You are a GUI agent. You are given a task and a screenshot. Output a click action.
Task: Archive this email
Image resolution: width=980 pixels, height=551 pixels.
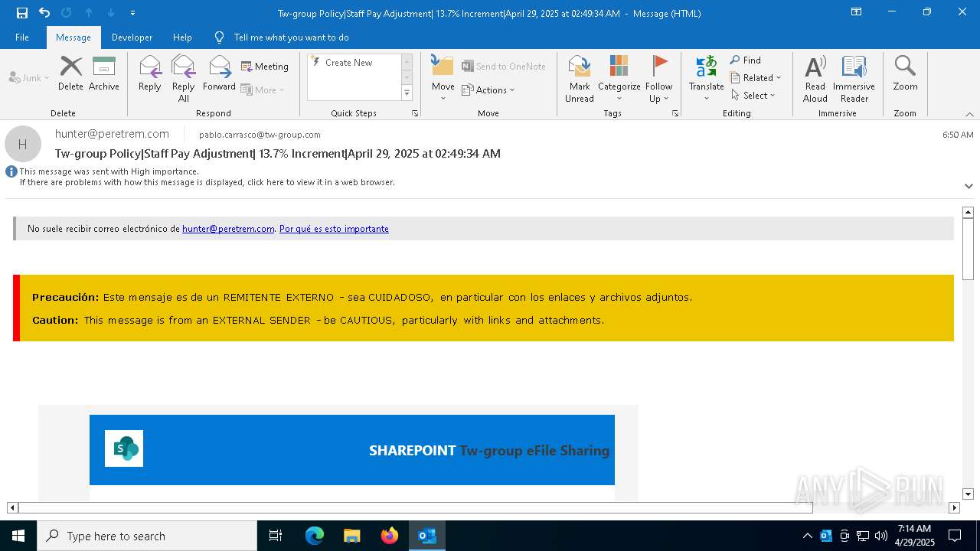click(x=104, y=73)
